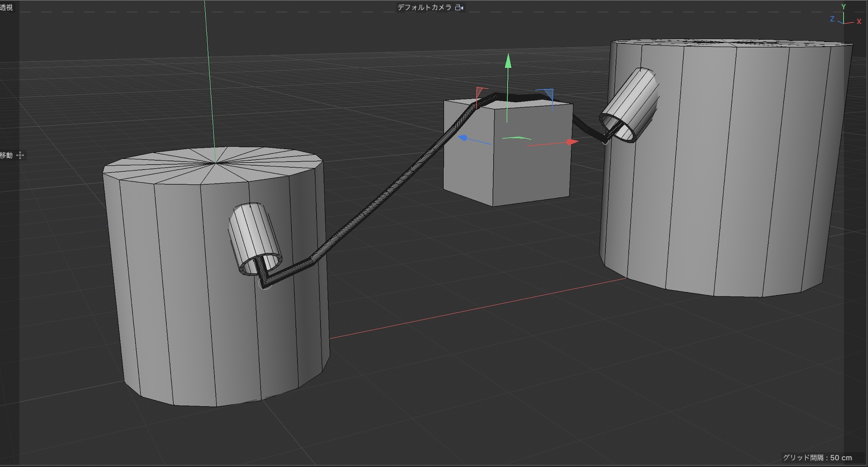Click the デフォルトカメラ camera label
868x467 pixels.
(x=424, y=7)
